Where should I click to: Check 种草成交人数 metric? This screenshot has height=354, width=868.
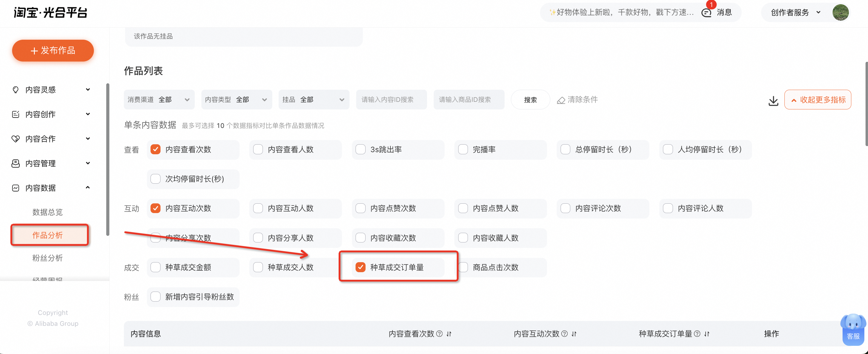pyautogui.click(x=258, y=267)
